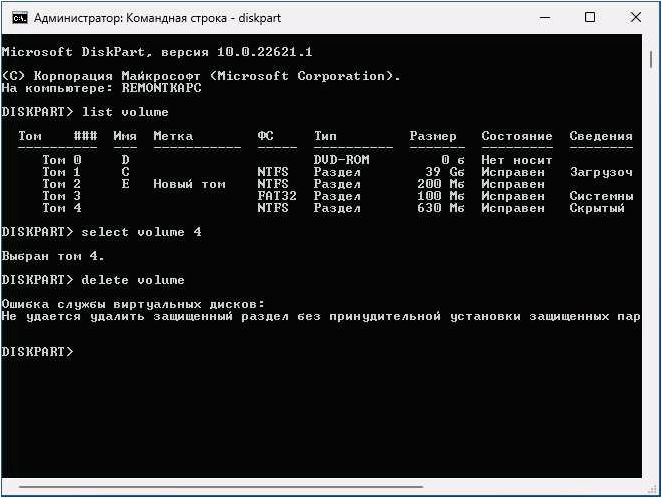Click the 'Том 1' row label
Screen dimensions: 662x498
coord(62,172)
